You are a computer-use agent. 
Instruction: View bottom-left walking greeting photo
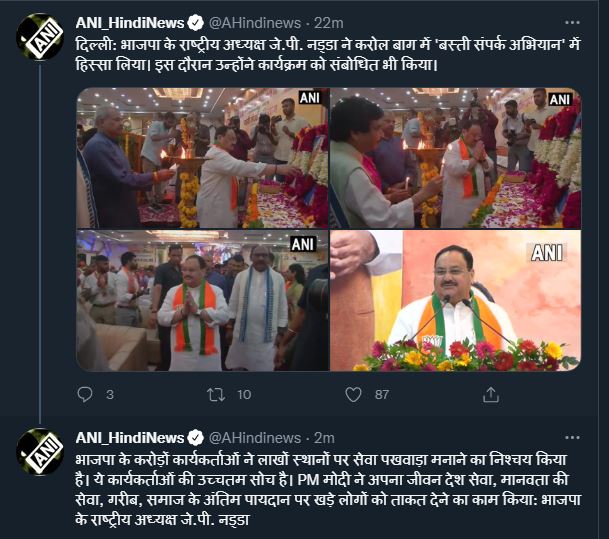coord(202,301)
